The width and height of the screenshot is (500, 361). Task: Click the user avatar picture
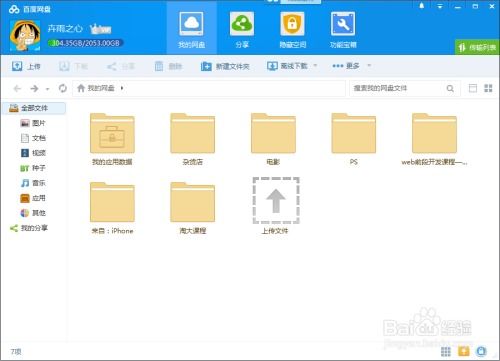[x=25, y=35]
